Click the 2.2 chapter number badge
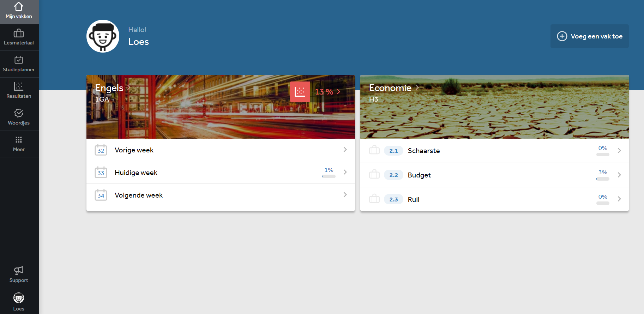The width and height of the screenshot is (644, 314). click(x=393, y=175)
